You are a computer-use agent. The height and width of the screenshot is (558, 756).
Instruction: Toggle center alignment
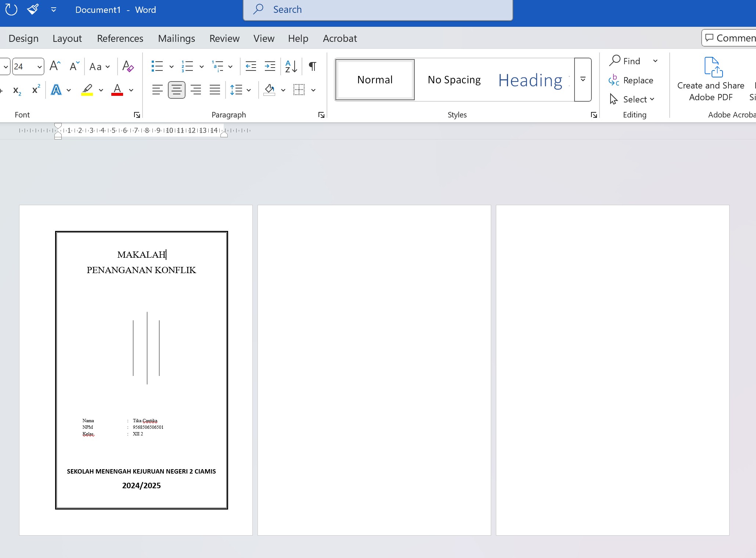click(177, 90)
